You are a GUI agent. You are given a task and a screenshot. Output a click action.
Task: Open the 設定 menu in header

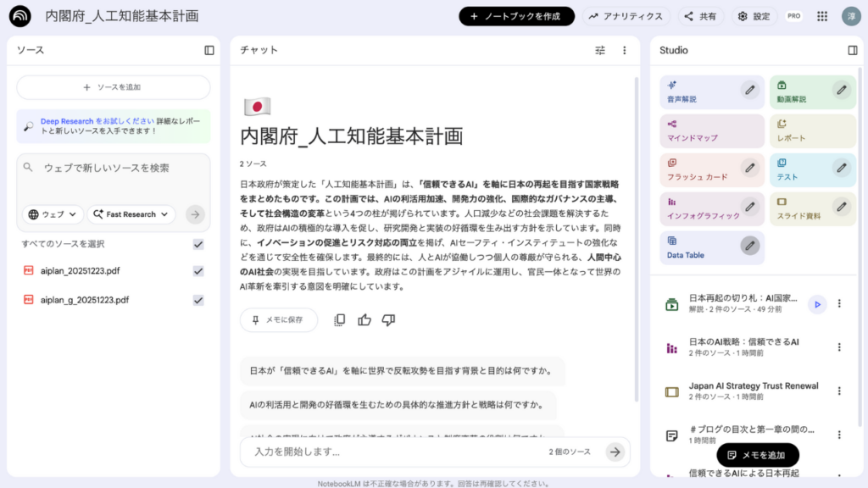[x=754, y=16]
